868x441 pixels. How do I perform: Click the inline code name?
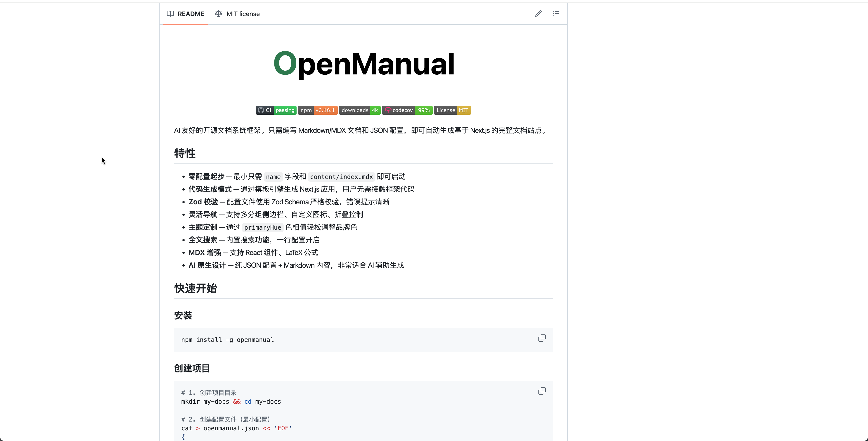click(273, 177)
